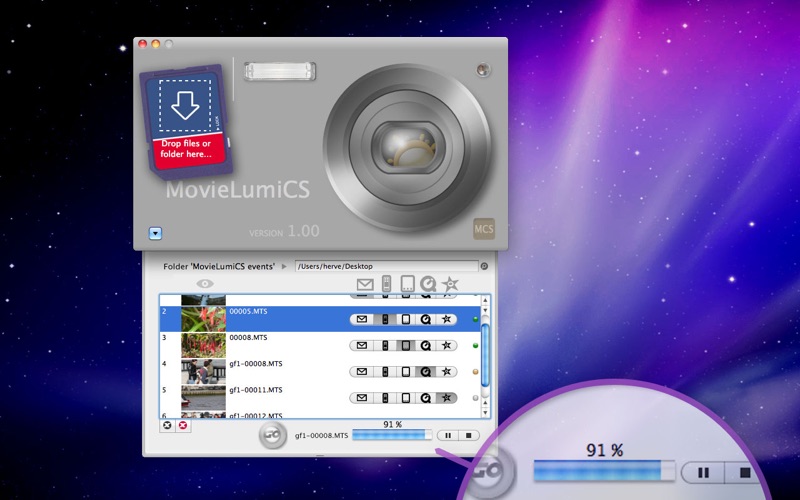Start conversion with the GO button
The height and width of the screenshot is (500, 800).
pos(272,435)
